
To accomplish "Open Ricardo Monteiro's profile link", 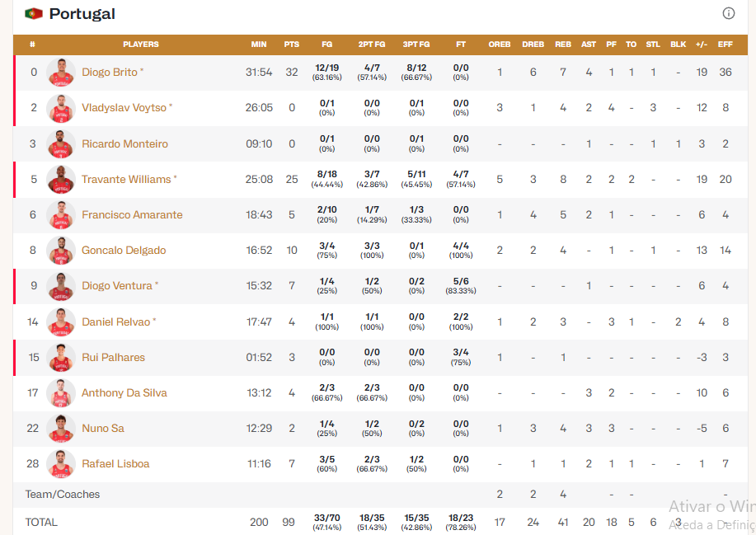I will [124, 144].
